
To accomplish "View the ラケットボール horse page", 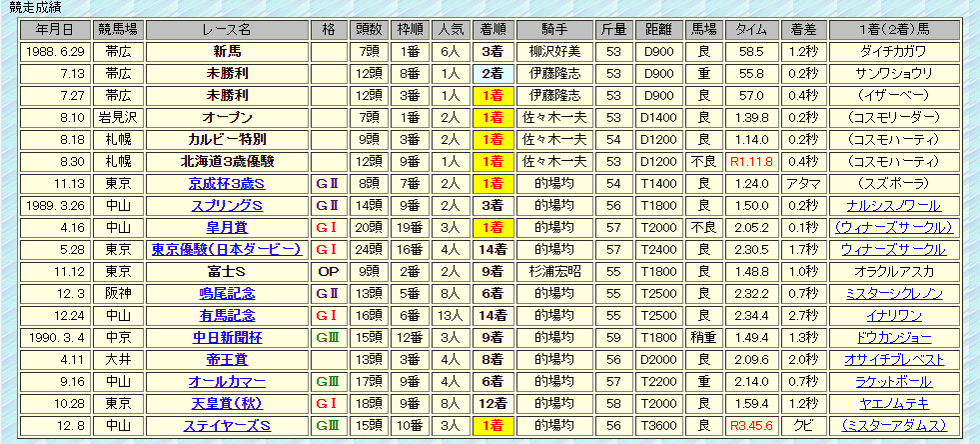I will pos(895,381).
